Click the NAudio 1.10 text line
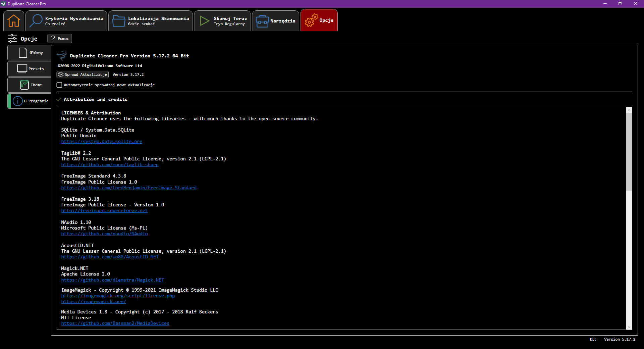Image resolution: width=644 pixels, height=349 pixels. coord(76,222)
